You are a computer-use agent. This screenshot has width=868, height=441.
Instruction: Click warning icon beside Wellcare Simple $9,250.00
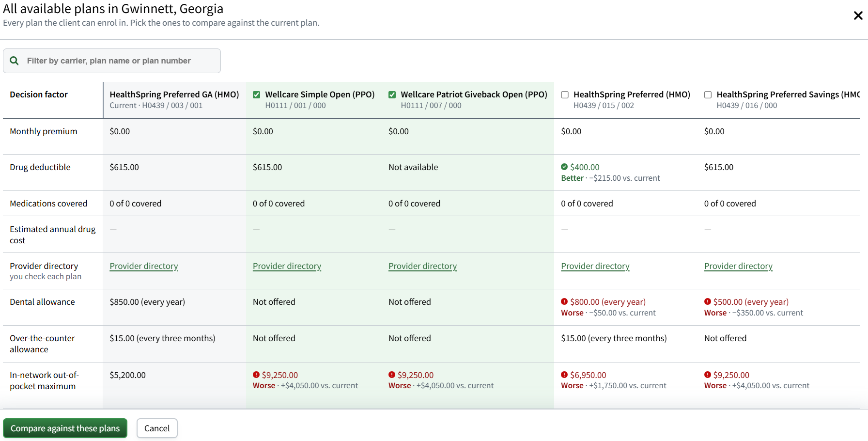(x=256, y=375)
